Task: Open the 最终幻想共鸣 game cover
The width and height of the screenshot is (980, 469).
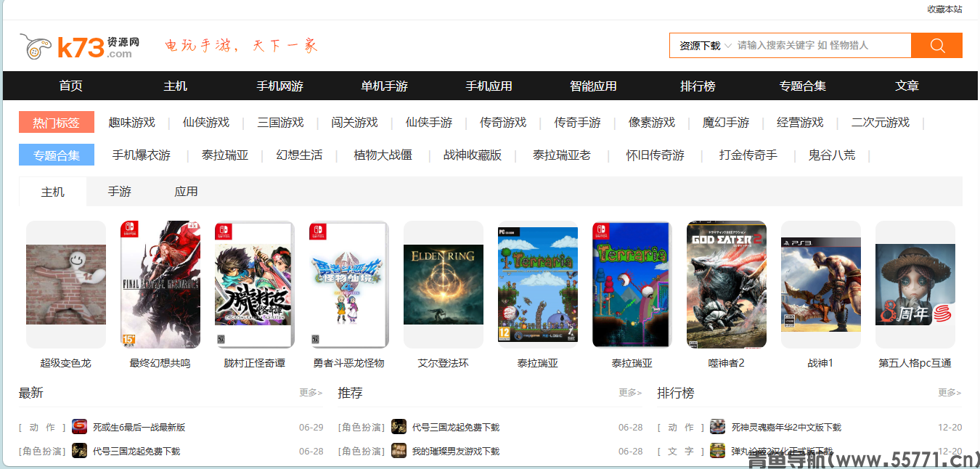Action: point(160,285)
